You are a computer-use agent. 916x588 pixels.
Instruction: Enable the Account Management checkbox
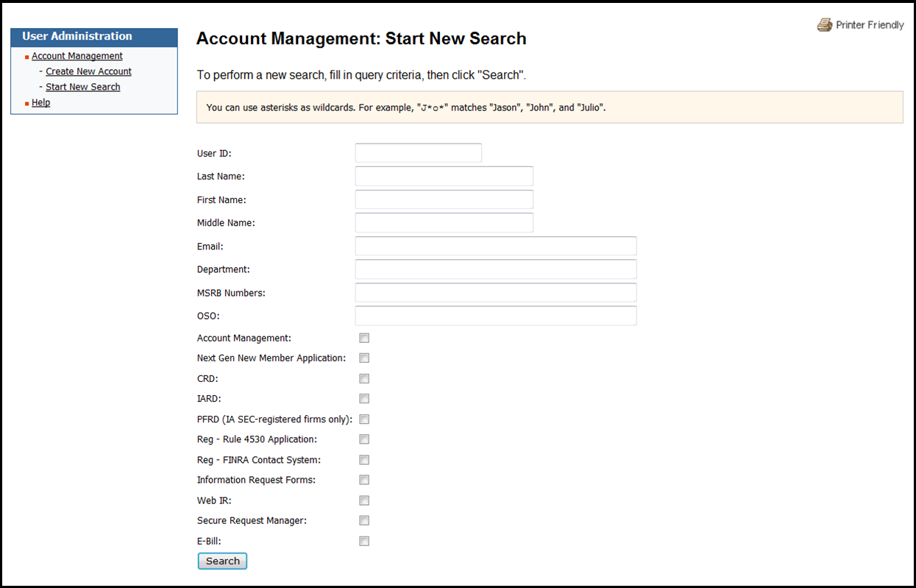coord(364,339)
